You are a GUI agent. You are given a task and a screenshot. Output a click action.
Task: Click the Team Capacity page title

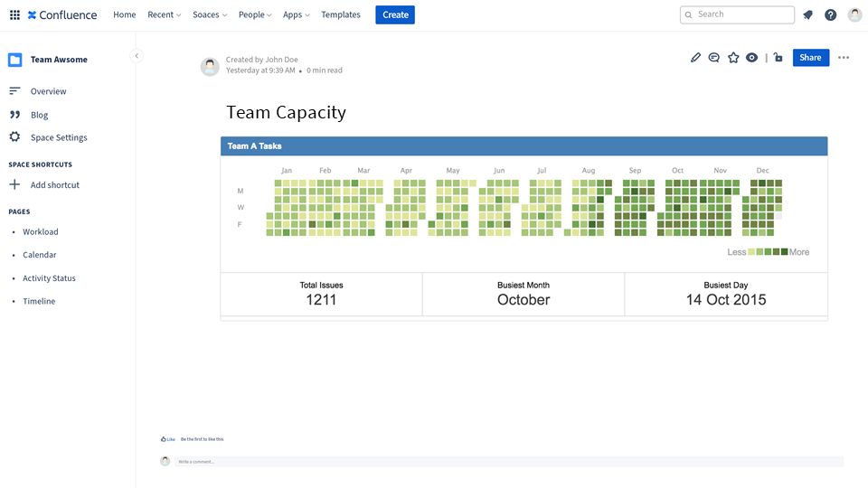pos(287,112)
